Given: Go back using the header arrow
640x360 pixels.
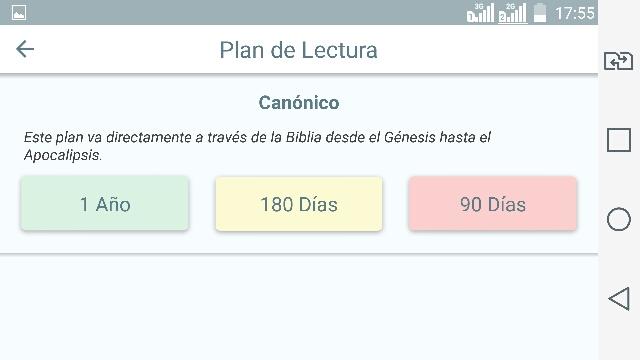Looking at the screenshot, I should [x=25, y=49].
